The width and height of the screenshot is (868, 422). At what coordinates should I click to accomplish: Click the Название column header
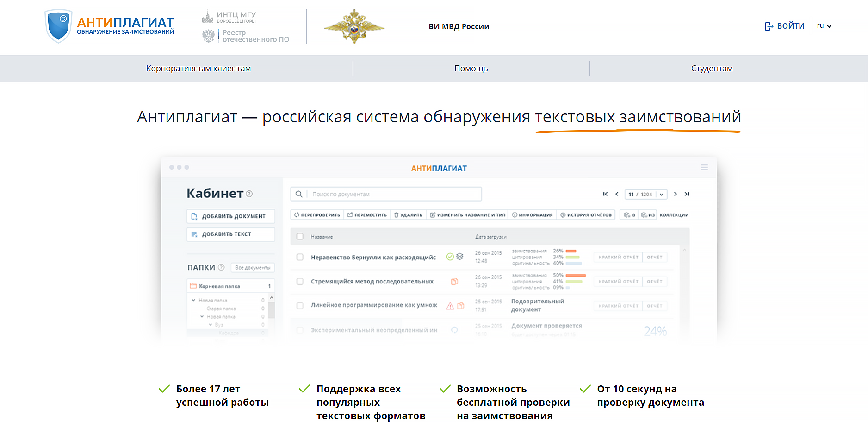pos(322,237)
